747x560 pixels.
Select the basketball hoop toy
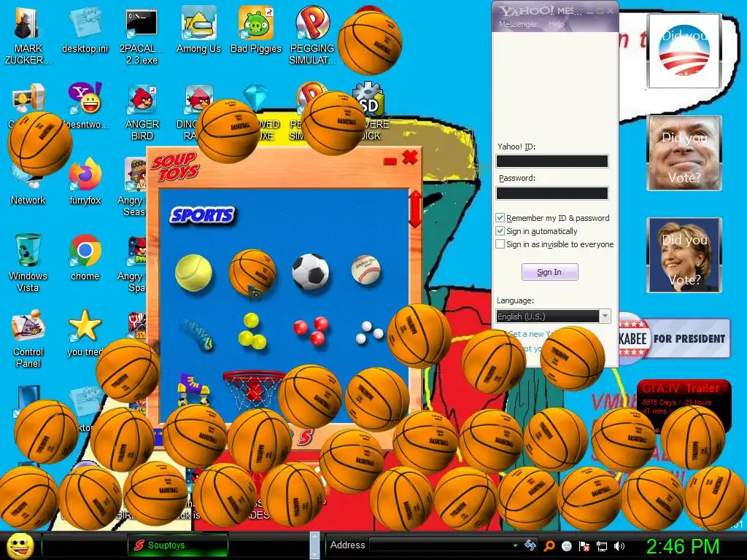pos(252,389)
